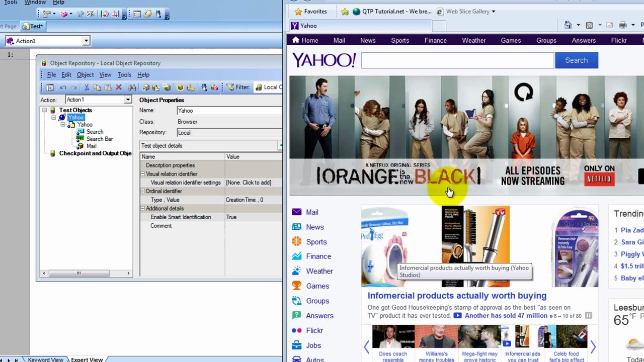Click the object Name field containing Yahoo
644x362 pixels.
[x=229, y=111]
